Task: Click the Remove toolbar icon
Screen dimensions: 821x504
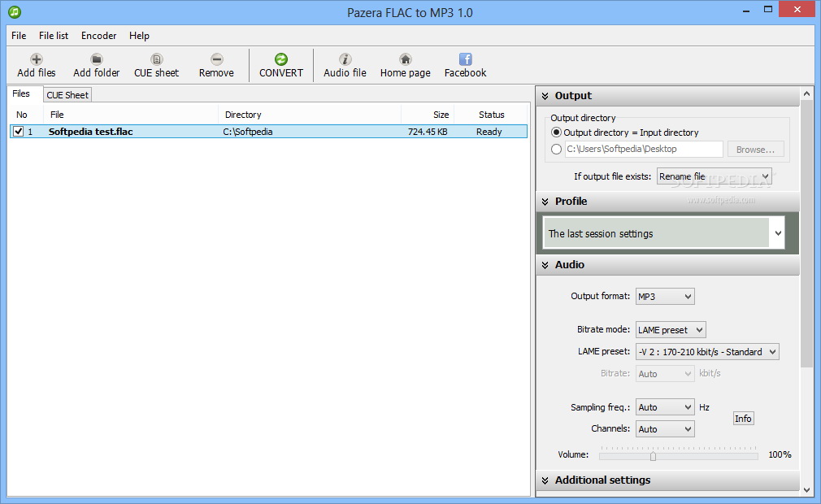Action: point(217,59)
